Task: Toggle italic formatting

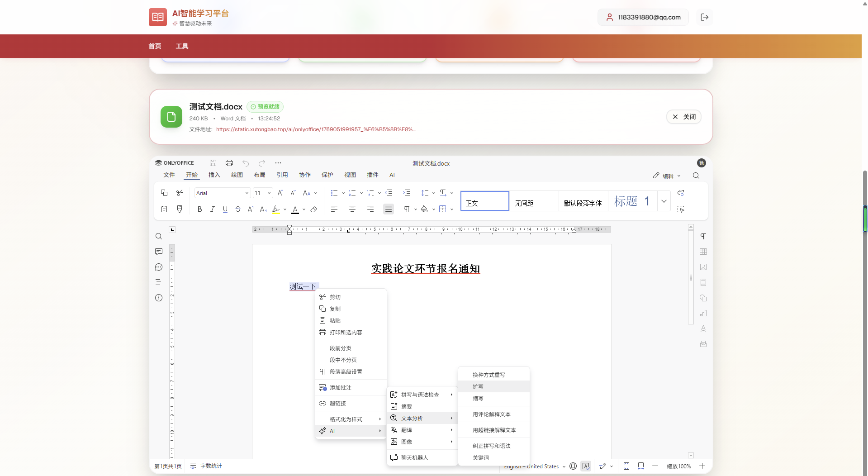Action: 212,209
